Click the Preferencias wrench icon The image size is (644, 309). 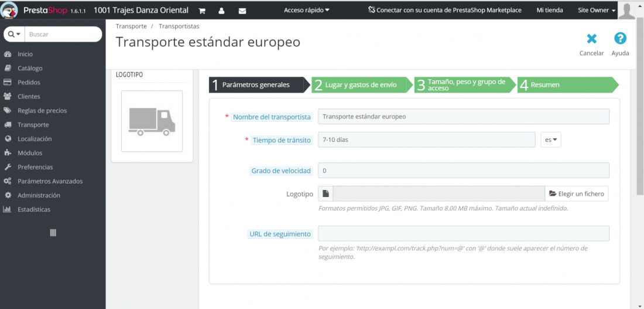[x=7, y=167]
